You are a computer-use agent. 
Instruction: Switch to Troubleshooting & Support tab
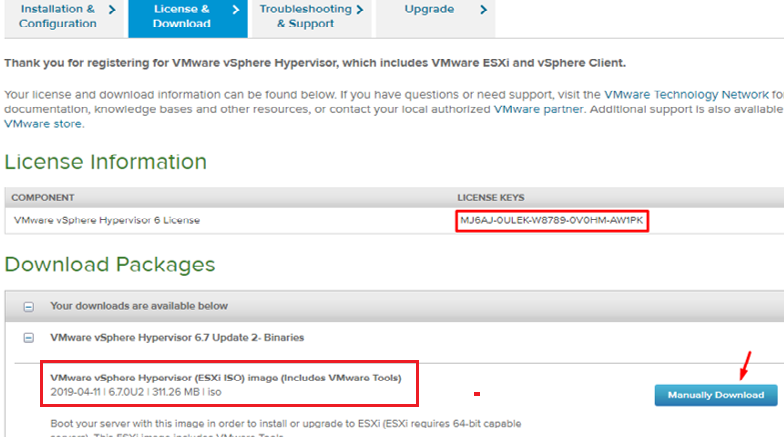pyautogui.click(x=312, y=18)
